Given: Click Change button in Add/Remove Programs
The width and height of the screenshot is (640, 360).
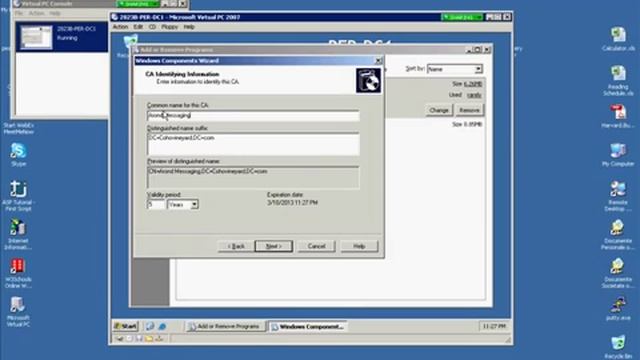Looking at the screenshot, I should 439,110.
